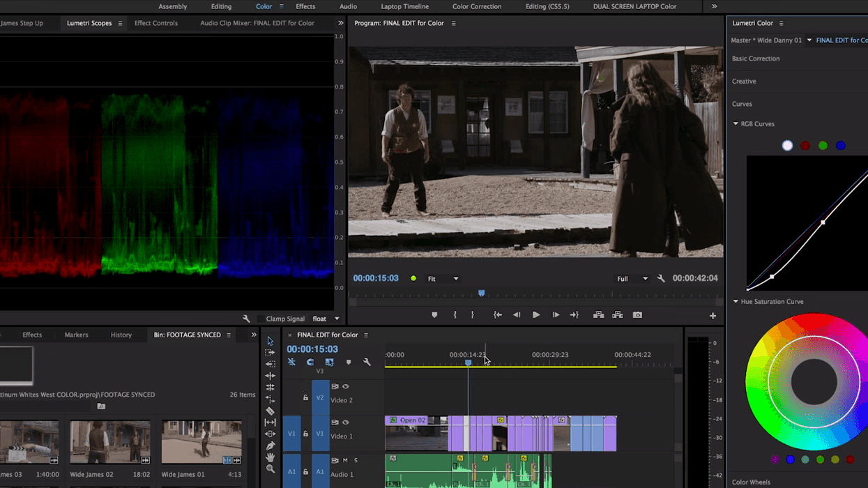Mute the Audio 1 track

click(345, 460)
